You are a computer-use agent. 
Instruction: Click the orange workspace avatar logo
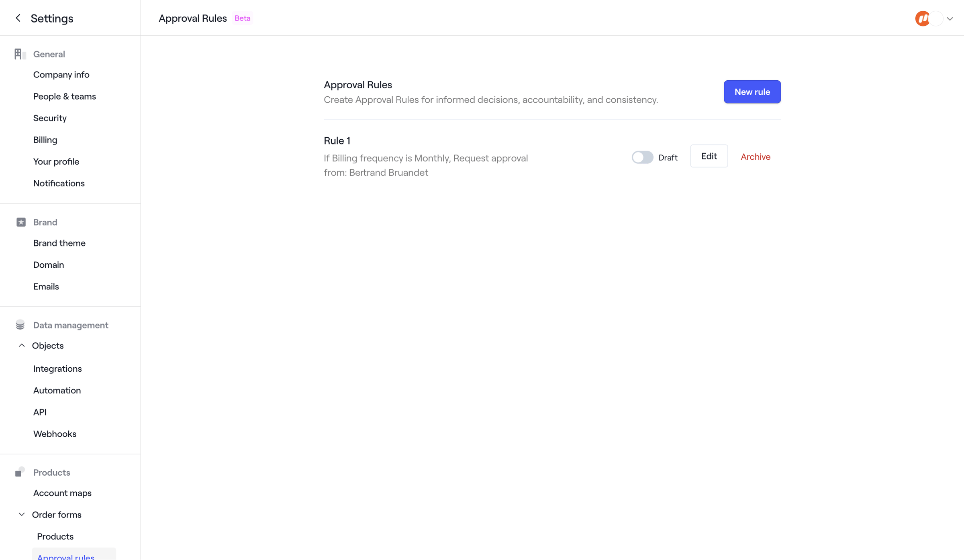point(922,18)
